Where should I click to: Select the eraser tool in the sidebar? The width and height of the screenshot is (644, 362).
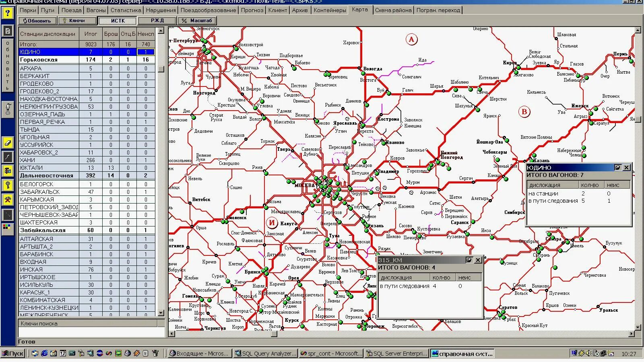pos(7,142)
